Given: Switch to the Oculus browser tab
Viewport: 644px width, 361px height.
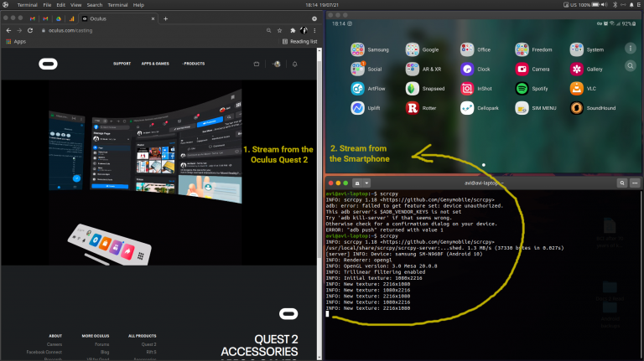Looking at the screenshot, I should [x=118, y=18].
